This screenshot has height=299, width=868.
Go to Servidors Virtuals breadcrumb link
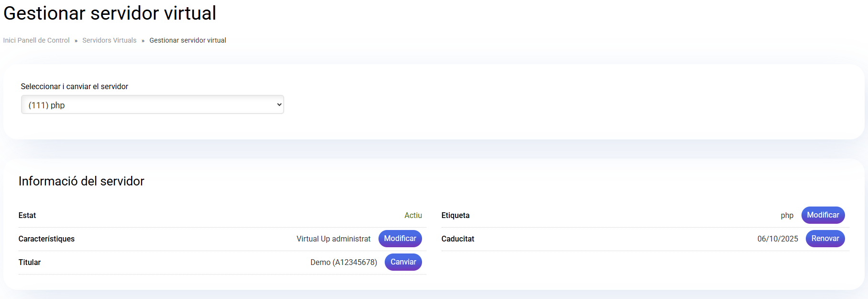click(109, 40)
